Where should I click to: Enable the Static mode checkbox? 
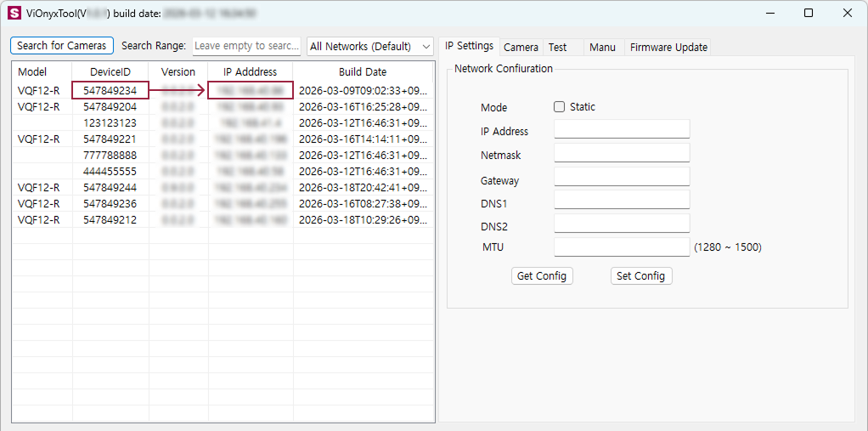pos(559,107)
